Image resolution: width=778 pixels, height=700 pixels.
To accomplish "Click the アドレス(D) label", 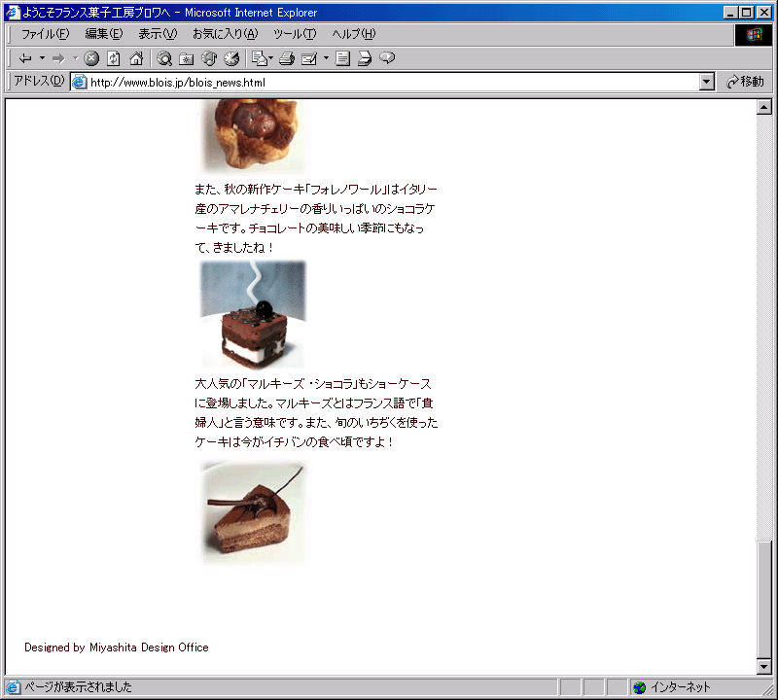I will tap(39, 81).
